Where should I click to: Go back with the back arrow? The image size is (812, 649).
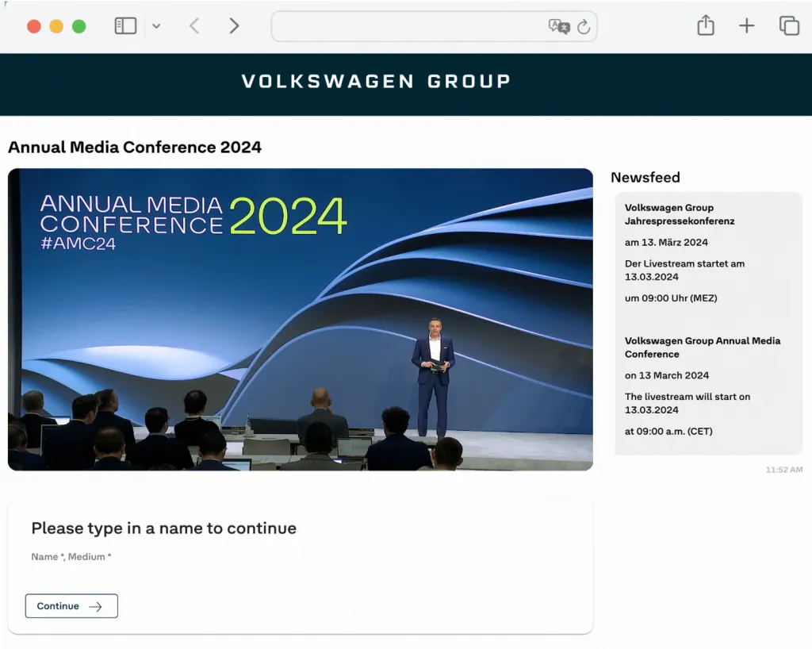194,26
